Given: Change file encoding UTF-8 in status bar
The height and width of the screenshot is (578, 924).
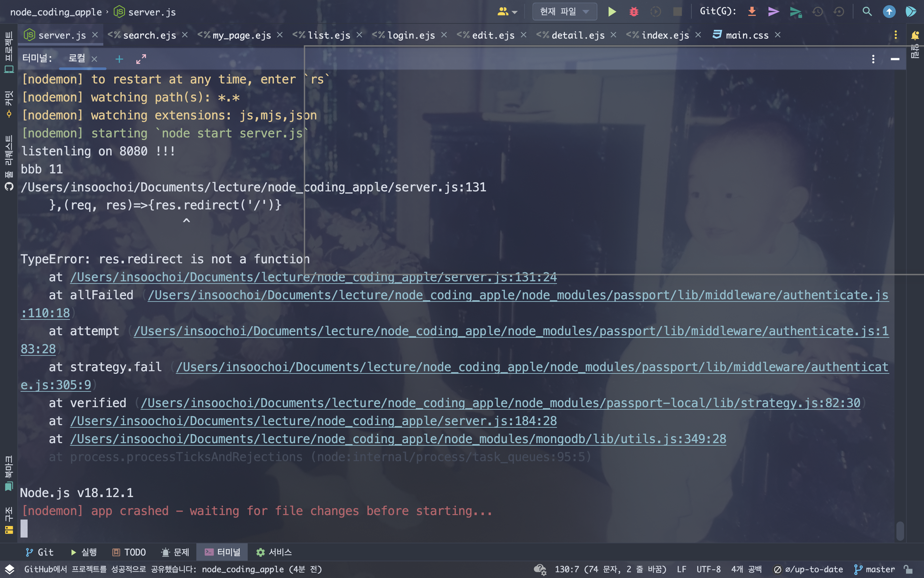Looking at the screenshot, I should 709,570.
